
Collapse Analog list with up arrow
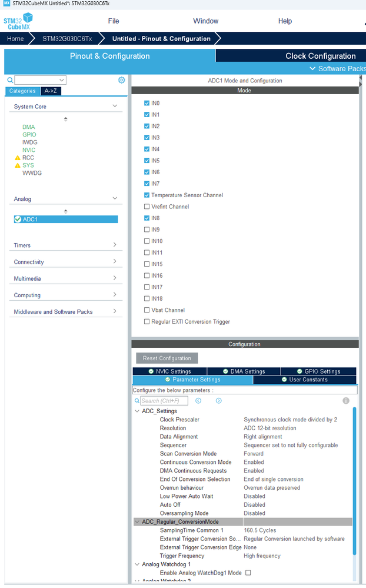(x=66, y=211)
